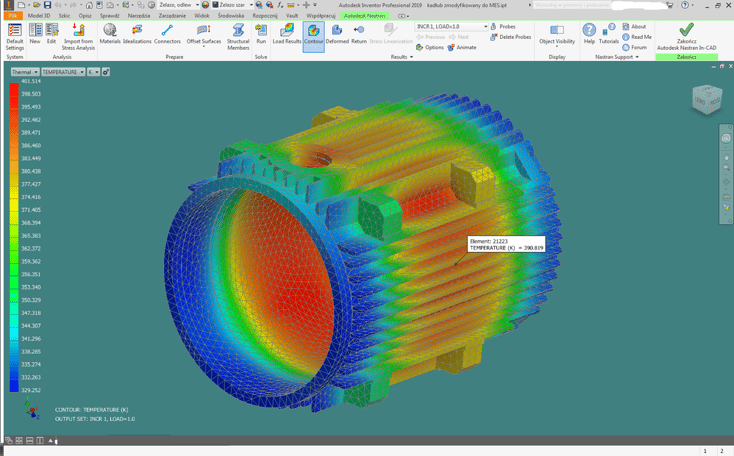
Task: Click blue bottom of temperature legend
Action: [14, 385]
